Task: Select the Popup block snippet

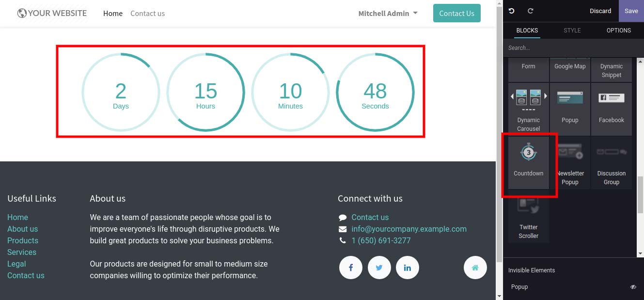Action: [570, 109]
